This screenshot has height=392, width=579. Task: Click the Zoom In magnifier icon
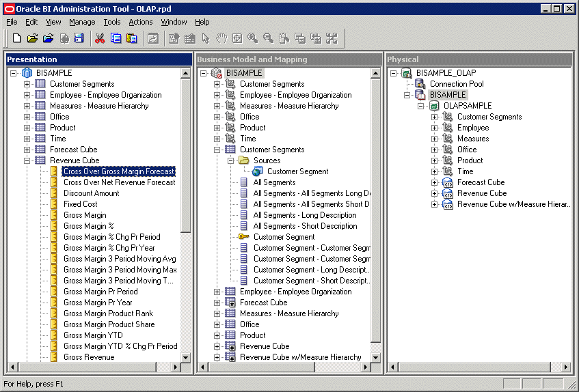252,38
